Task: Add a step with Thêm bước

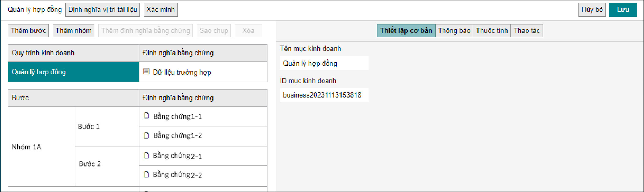Action: click(28, 31)
